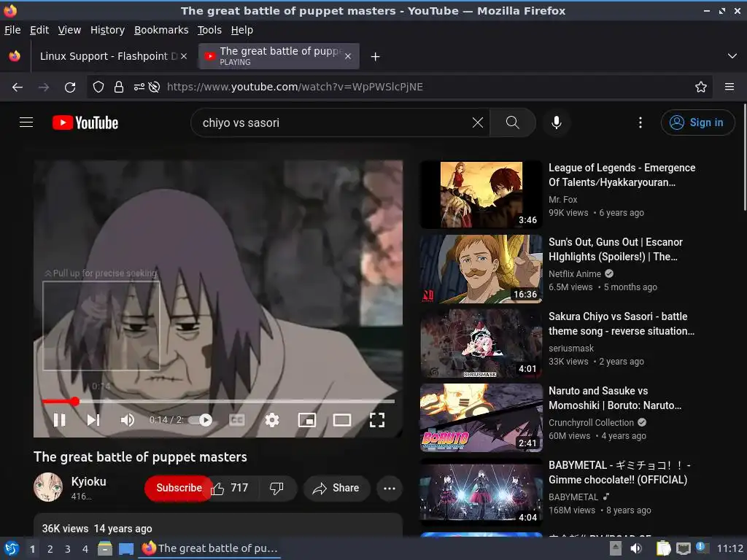This screenshot has width=747, height=560.
Task: Go back to previous page
Action: (x=18, y=87)
